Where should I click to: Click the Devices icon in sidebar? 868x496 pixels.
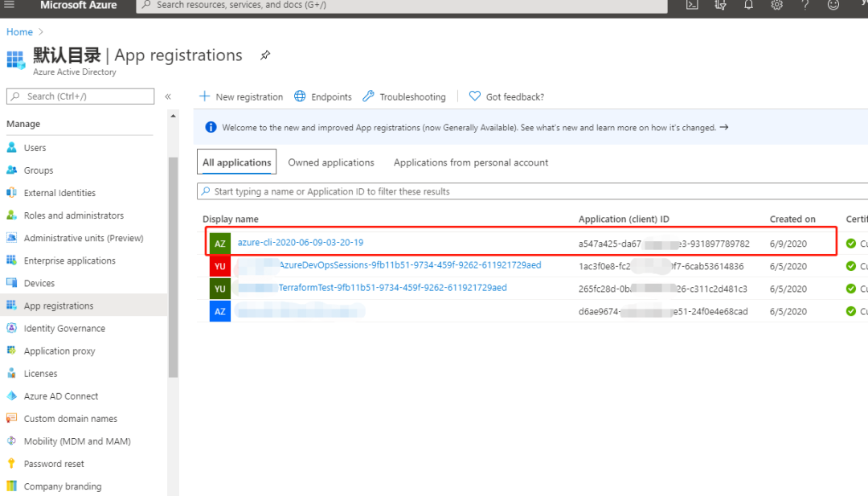[11, 283]
